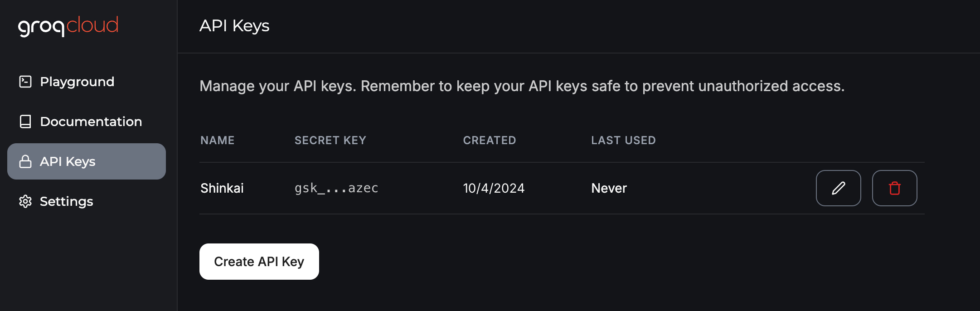
Task: Open the Documentation book icon
Action: 25,121
